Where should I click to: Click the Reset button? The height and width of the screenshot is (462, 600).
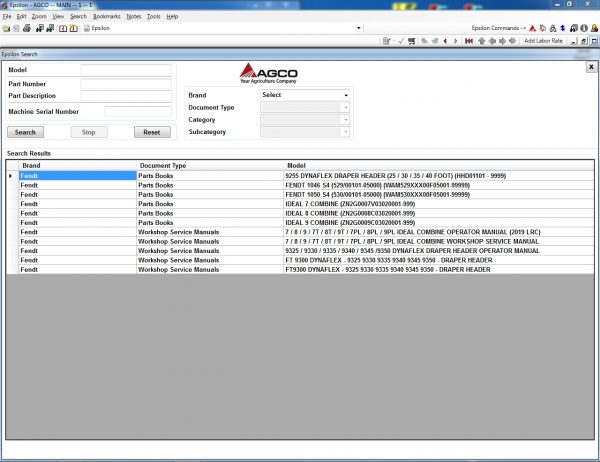coord(152,132)
